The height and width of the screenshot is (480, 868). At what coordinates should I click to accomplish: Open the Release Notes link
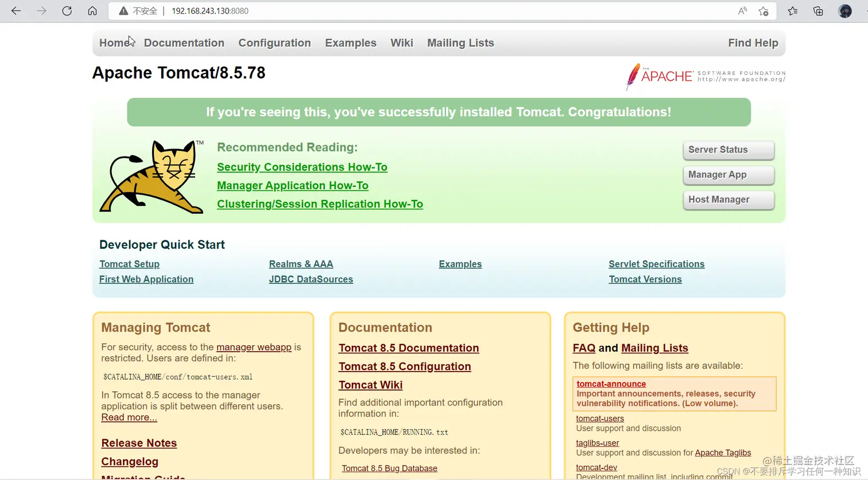pos(139,443)
